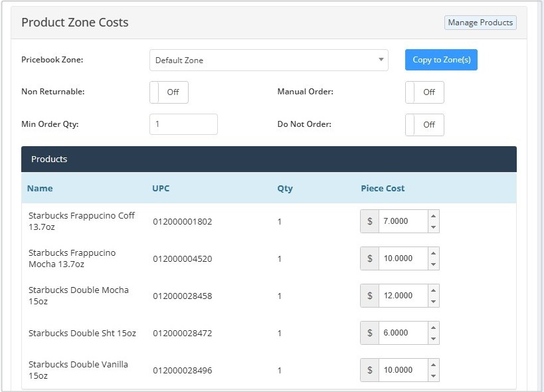The height and width of the screenshot is (392, 544).
Task: Click the Min Order Qty label
Action: [50, 124]
